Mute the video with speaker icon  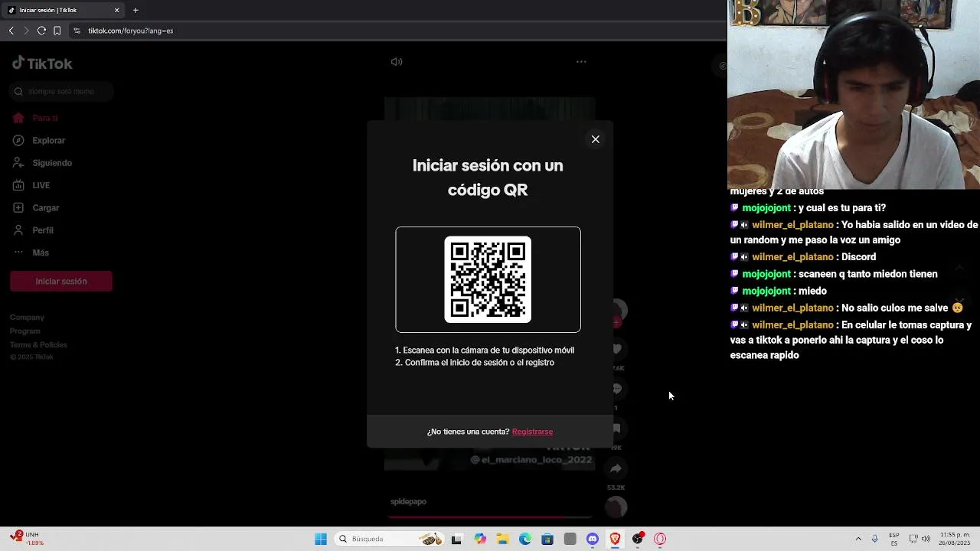[397, 62]
